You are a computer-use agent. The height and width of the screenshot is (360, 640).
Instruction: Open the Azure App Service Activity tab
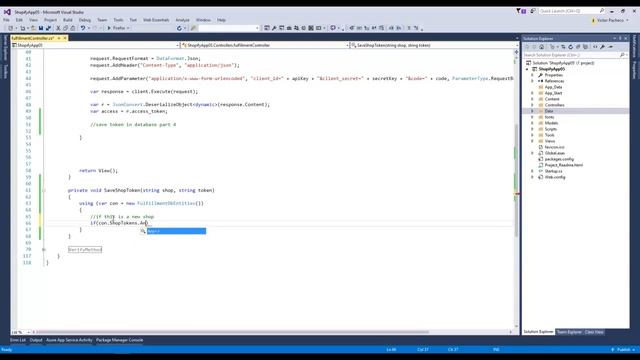point(69,340)
